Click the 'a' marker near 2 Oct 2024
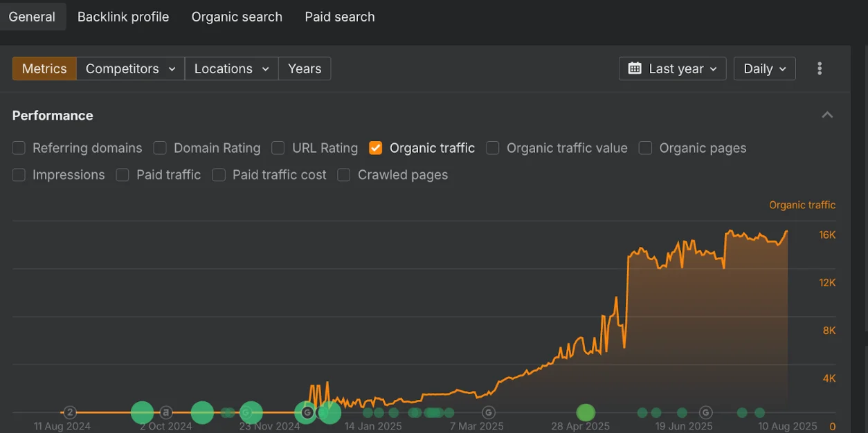 pyautogui.click(x=166, y=413)
